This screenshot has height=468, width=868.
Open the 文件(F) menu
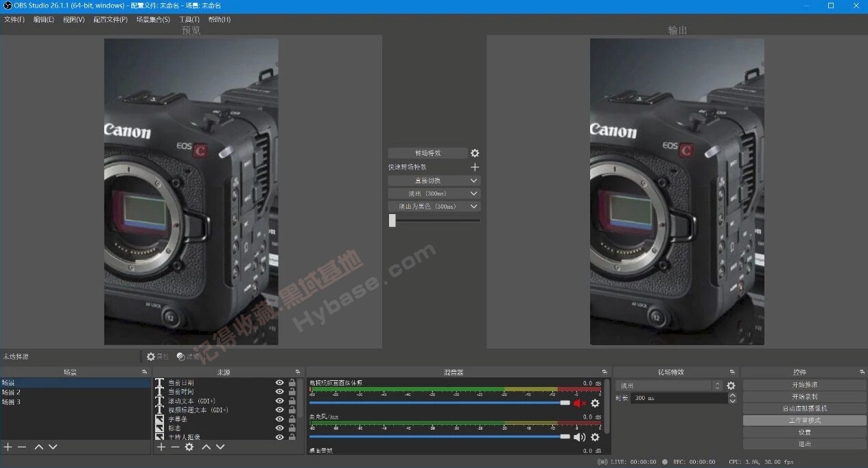point(14,19)
